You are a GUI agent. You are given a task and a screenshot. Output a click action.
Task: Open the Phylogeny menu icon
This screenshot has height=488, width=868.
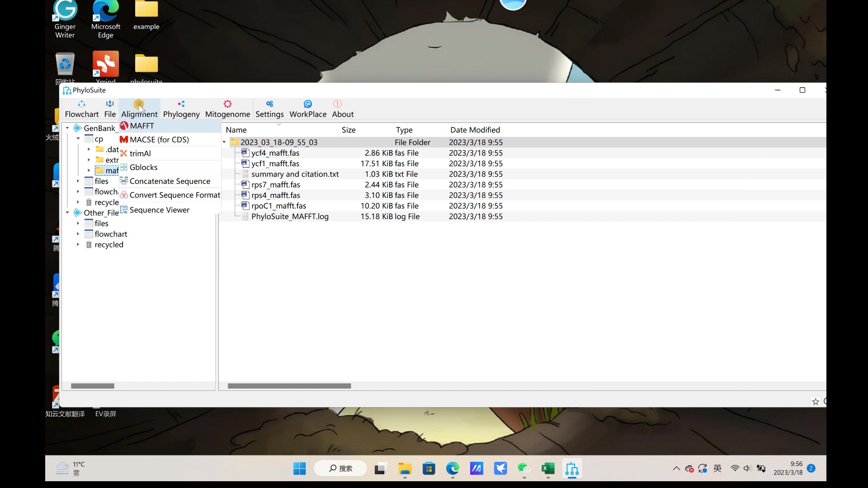click(181, 104)
